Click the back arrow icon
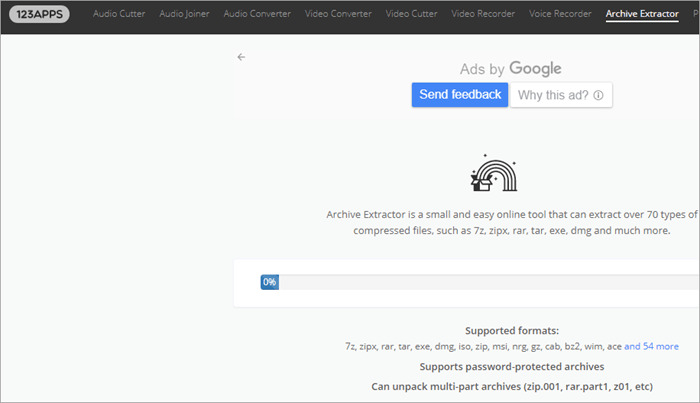 click(x=241, y=57)
